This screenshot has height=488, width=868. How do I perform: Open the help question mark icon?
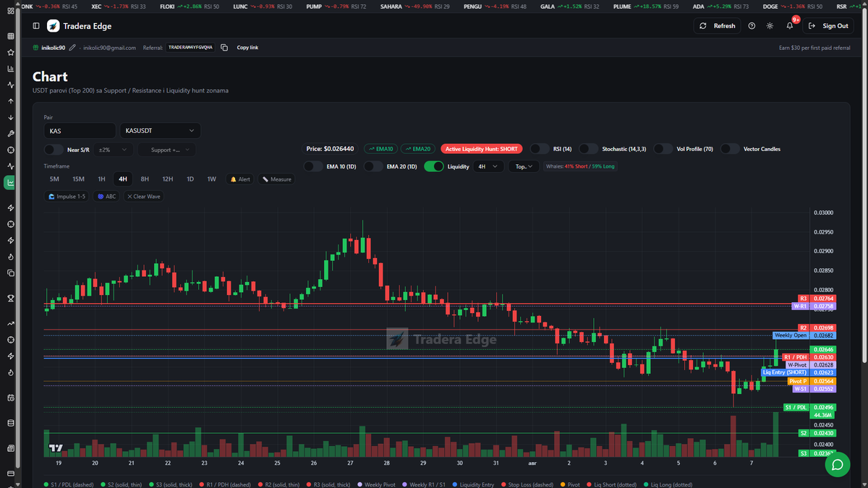tap(752, 26)
